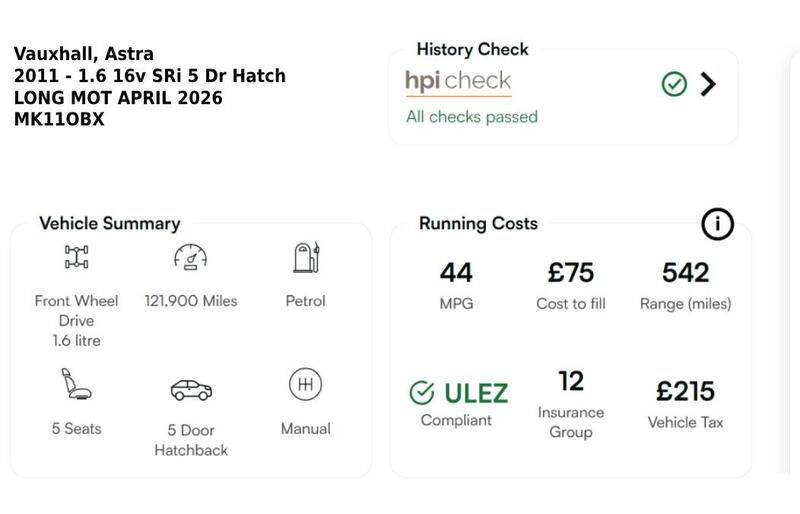Image resolution: width=800 pixels, height=514 pixels.
Task: Click the All checks passed text
Action: 472,117
